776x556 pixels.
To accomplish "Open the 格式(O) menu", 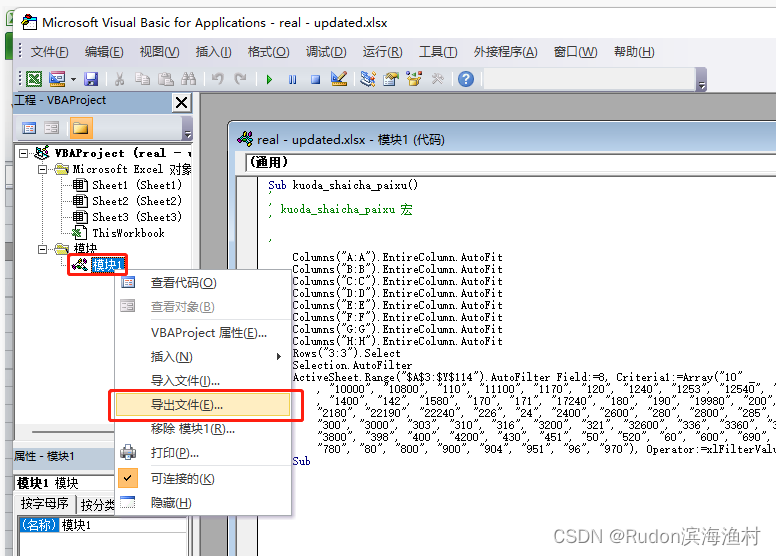I will point(268,51).
